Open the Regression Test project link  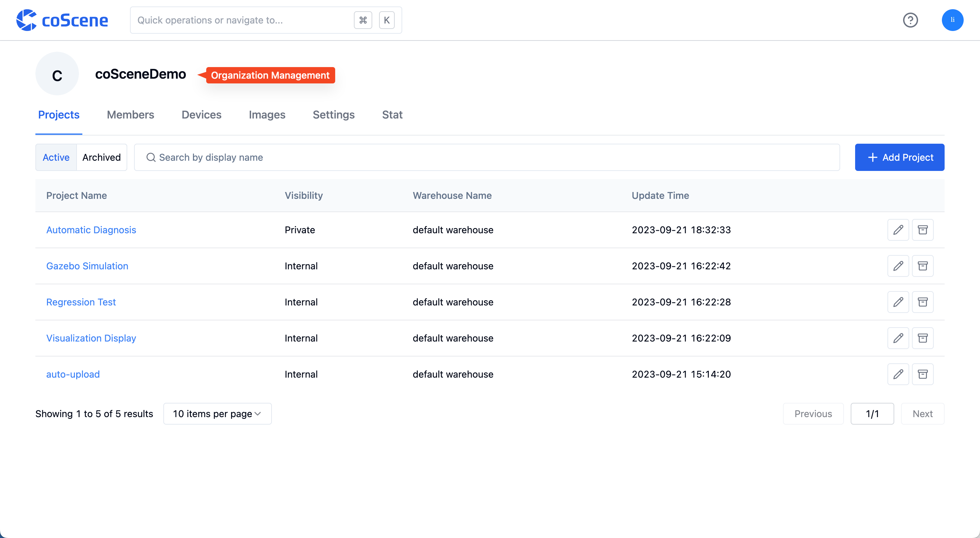click(x=81, y=302)
